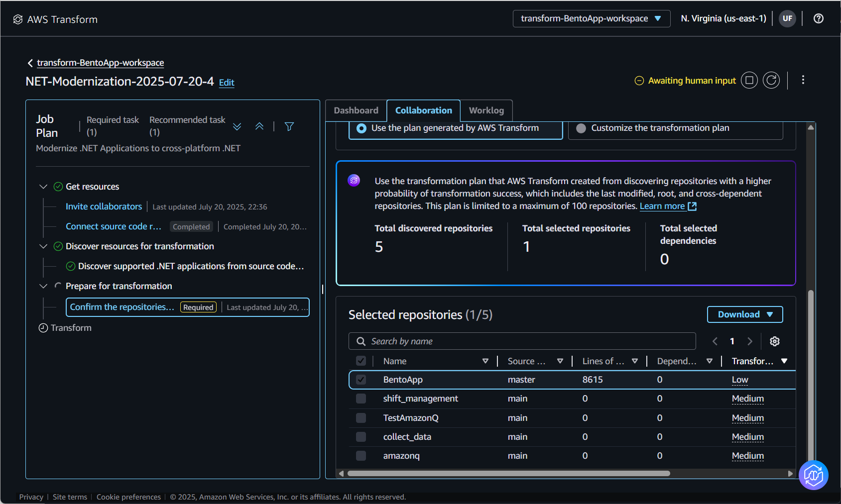This screenshot has height=504, width=841.
Task: Click the external link icon after Learn more
Action: point(692,206)
